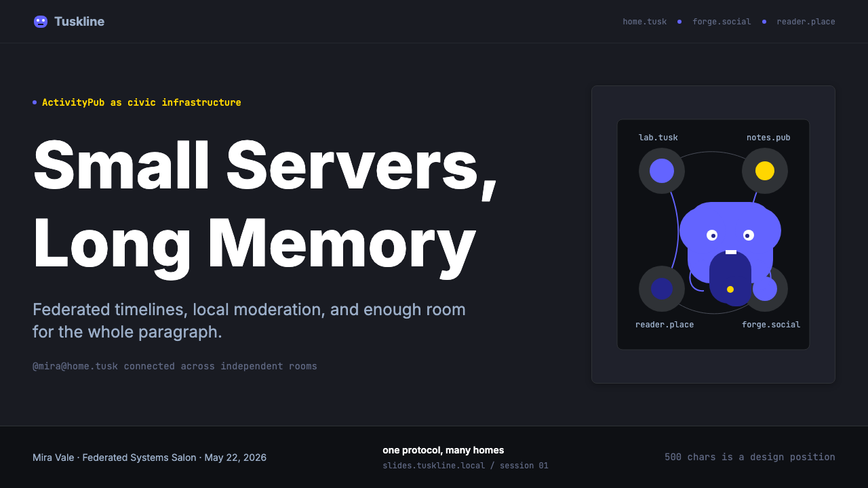Click the lab.tusk label
The width and height of the screenshot is (868, 488).
(x=658, y=138)
